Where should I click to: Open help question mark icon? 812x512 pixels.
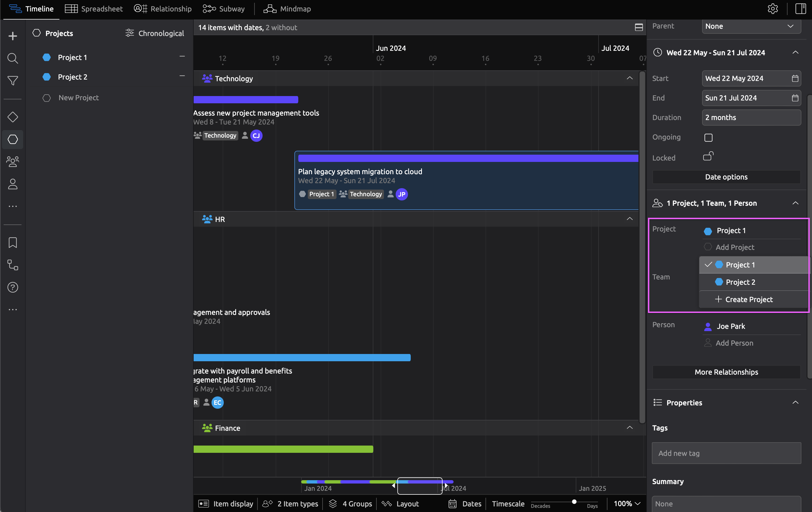tap(13, 287)
